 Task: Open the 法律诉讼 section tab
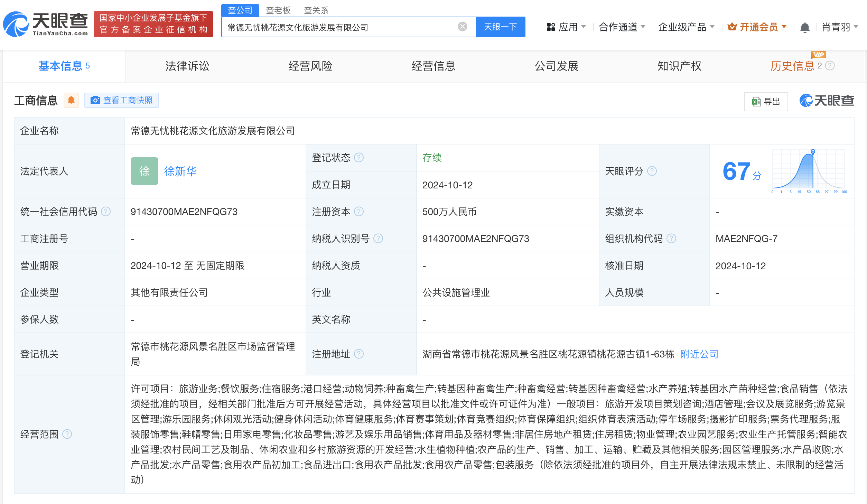(187, 66)
